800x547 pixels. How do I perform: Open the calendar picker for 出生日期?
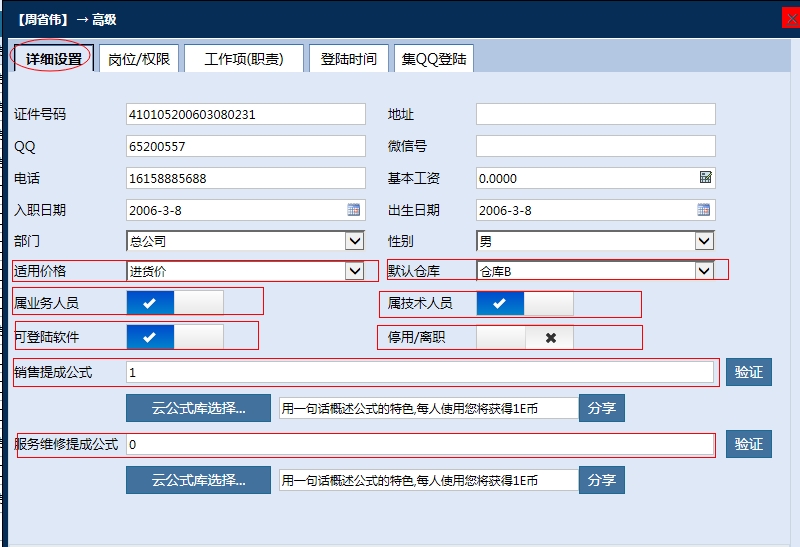704,209
